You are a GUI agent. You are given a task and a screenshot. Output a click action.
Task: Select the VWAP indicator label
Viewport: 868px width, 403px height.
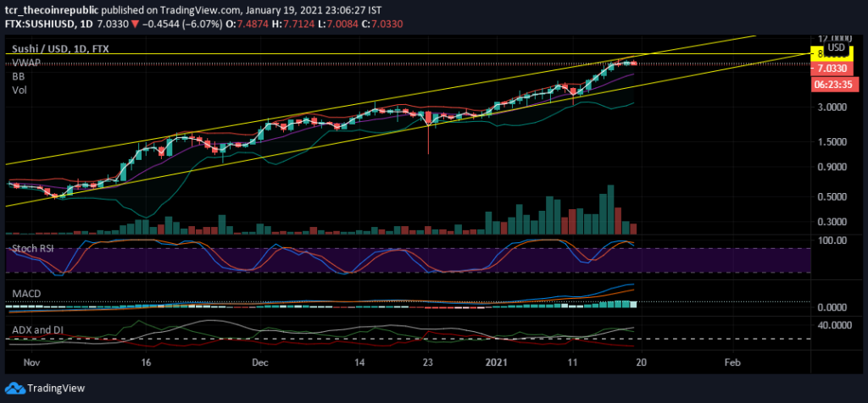[26, 63]
